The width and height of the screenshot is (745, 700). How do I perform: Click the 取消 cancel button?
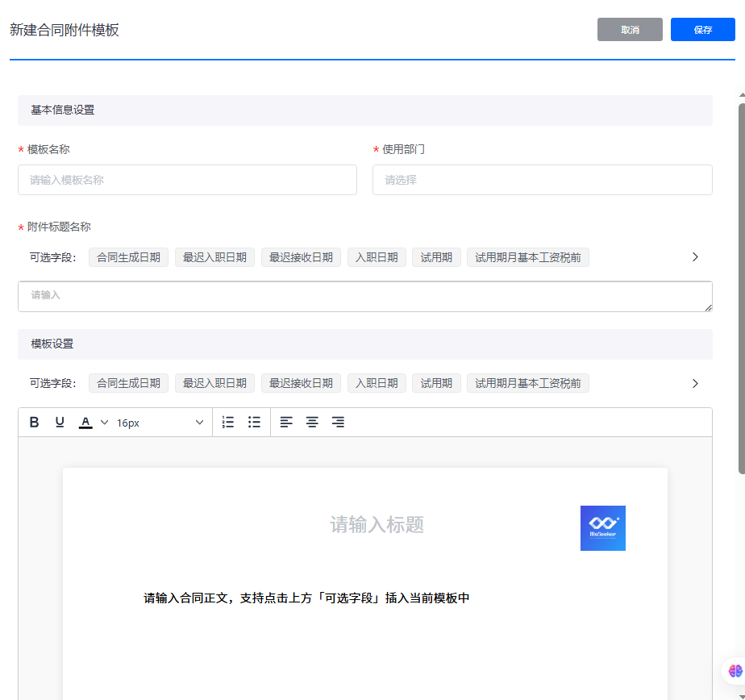pyautogui.click(x=630, y=30)
